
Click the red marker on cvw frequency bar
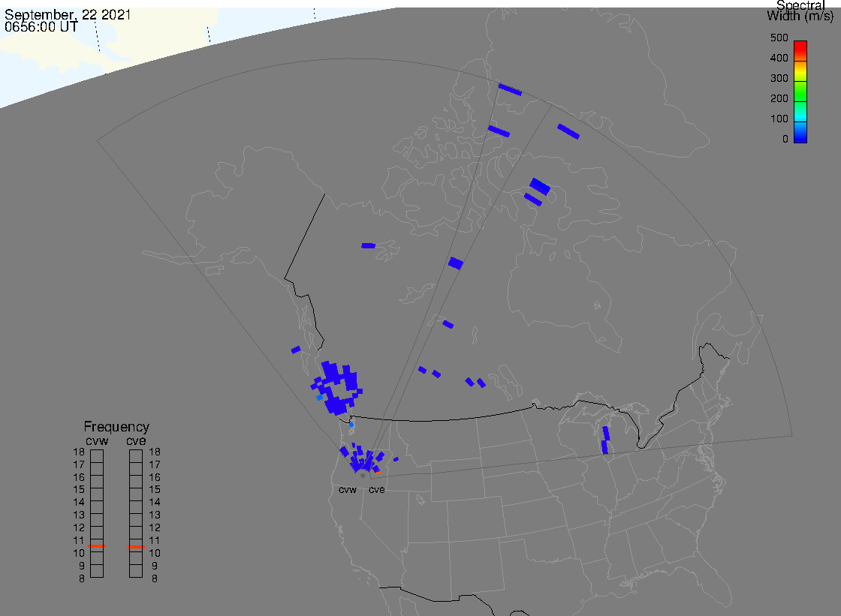coord(97,546)
